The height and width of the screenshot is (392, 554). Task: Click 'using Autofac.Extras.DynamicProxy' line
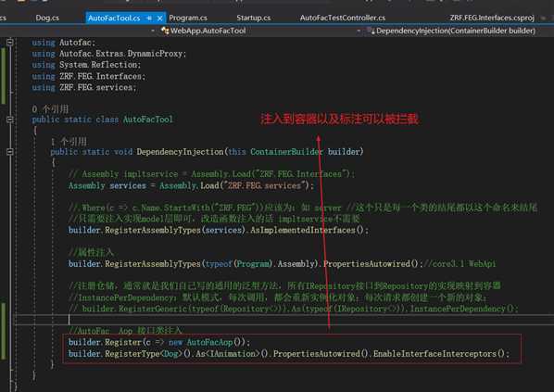[x=108, y=54]
